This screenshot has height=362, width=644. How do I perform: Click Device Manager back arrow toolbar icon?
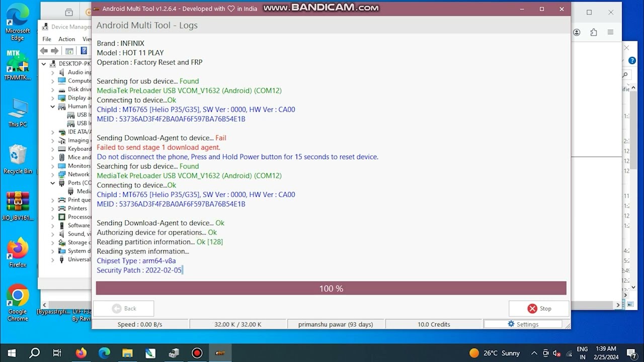44,51
